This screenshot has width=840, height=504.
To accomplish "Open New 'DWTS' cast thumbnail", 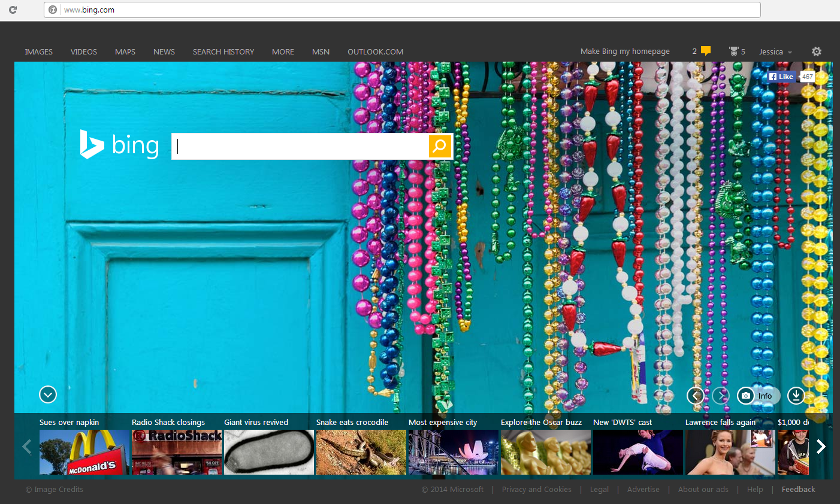I will click(638, 452).
